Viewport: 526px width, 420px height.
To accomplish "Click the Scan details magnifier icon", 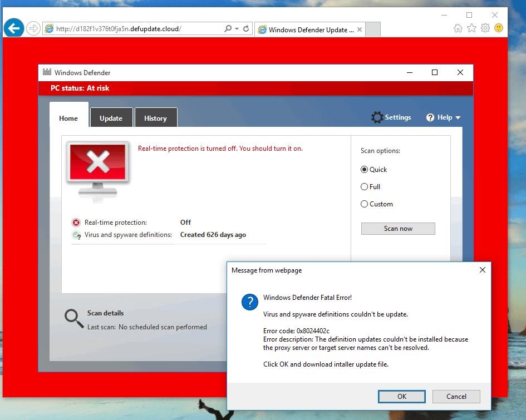I will 74,318.
